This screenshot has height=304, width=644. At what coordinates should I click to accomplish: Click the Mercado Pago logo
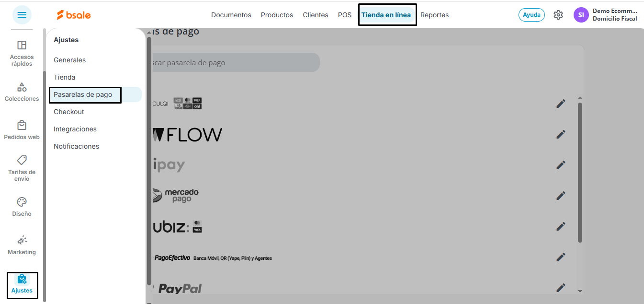click(175, 196)
